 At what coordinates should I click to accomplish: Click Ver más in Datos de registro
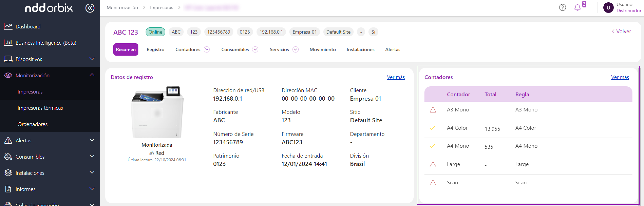395,77
